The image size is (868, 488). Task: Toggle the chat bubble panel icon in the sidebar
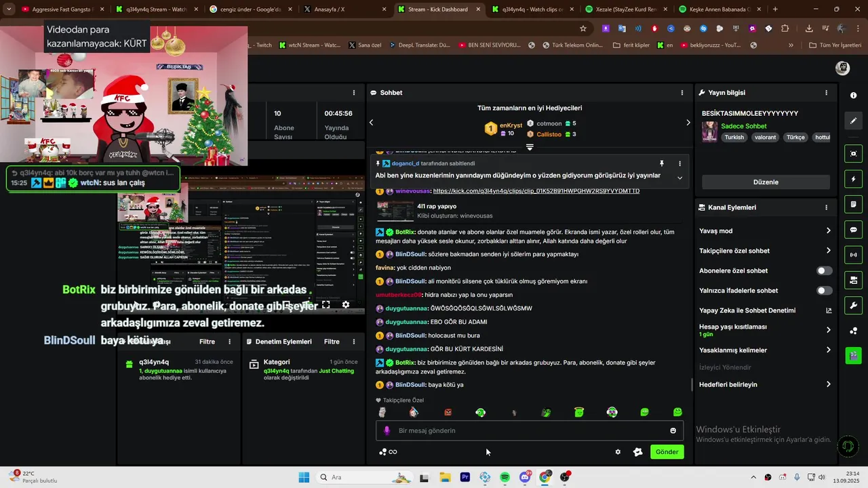click(854, 230)
